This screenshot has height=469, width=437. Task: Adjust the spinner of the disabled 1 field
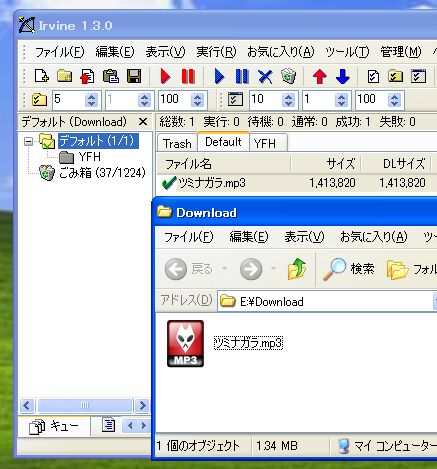(144, 100)
